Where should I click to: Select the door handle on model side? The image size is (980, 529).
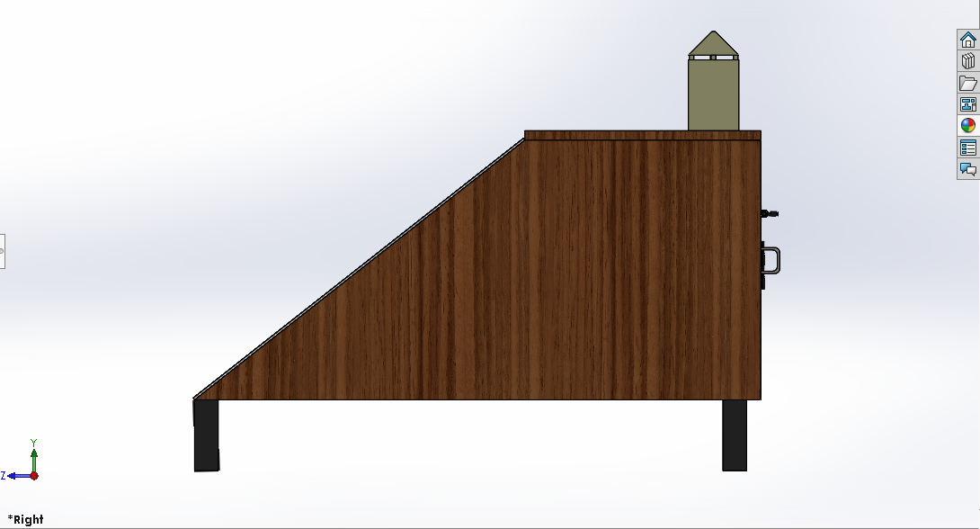772,261
